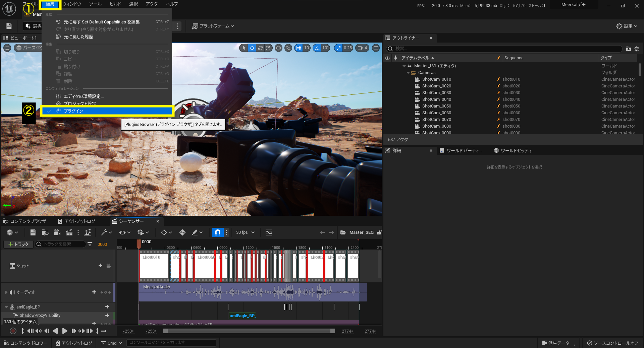Open the Settings dropdown at top right
The height and width of the screenshot is (348, 644).
click(x=626, y=26)
